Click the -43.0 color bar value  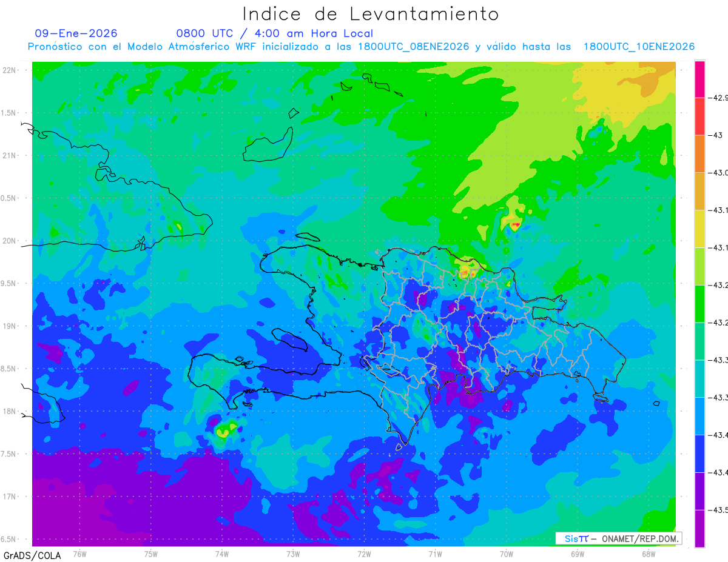click(x=719, y=173)
